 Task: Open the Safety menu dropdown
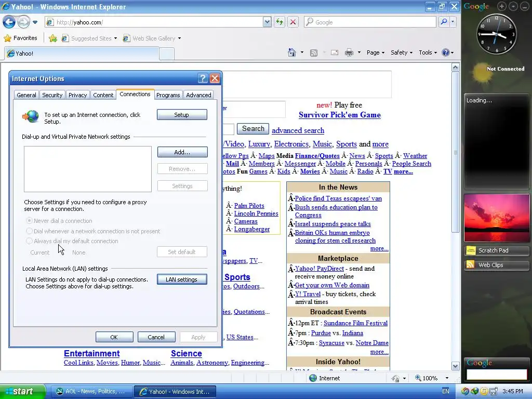(402, 52)
